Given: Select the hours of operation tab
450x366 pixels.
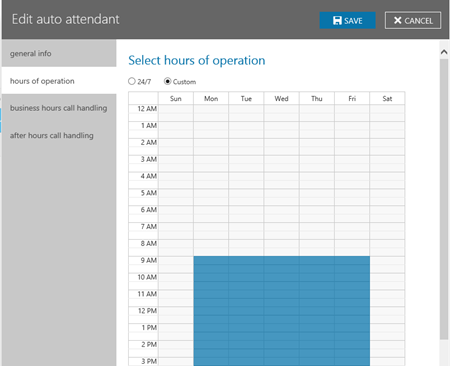Looking at the screenshot, I should pos(59,81).
